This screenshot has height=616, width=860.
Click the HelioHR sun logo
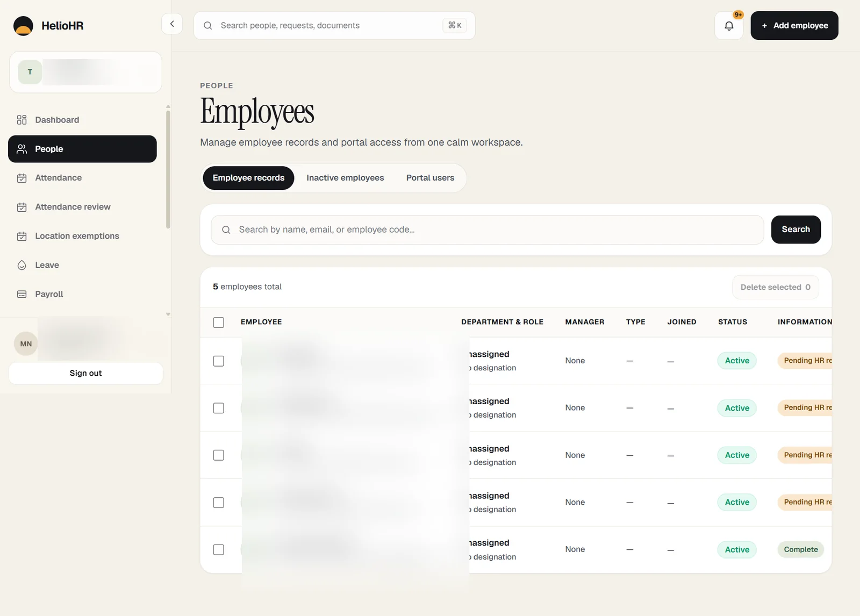pos(23,26)
